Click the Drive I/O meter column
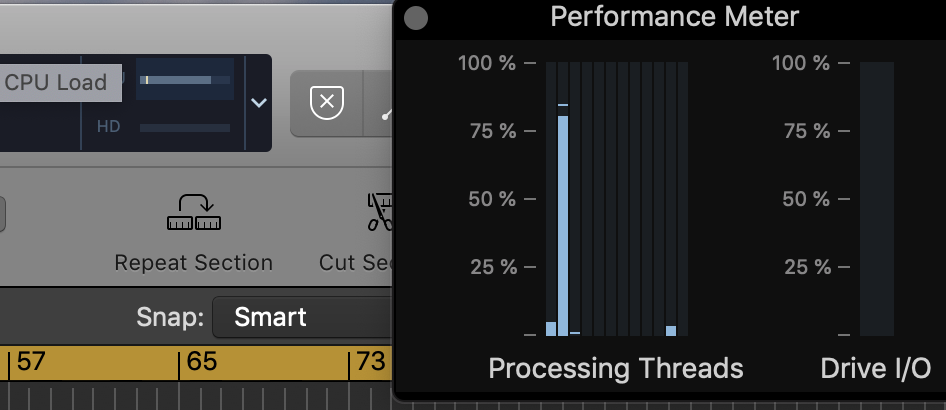946x410 pixels. pyautogui.click(x=877, y=198)
